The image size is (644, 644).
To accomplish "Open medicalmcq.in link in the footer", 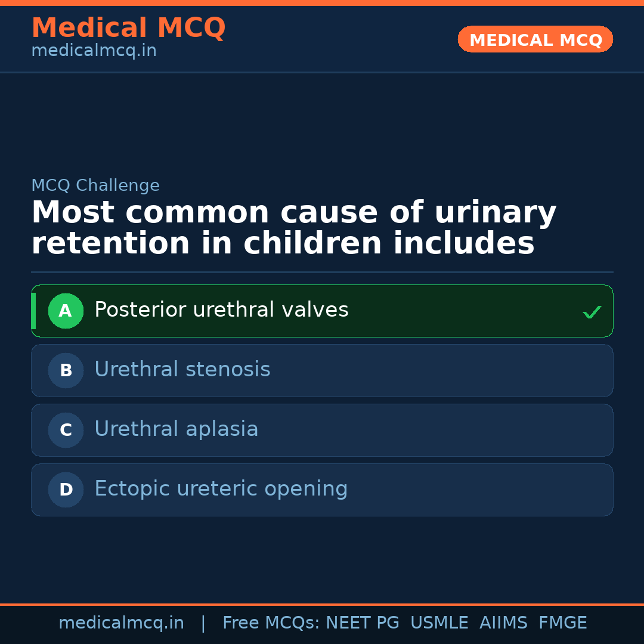I will [121, 623].
